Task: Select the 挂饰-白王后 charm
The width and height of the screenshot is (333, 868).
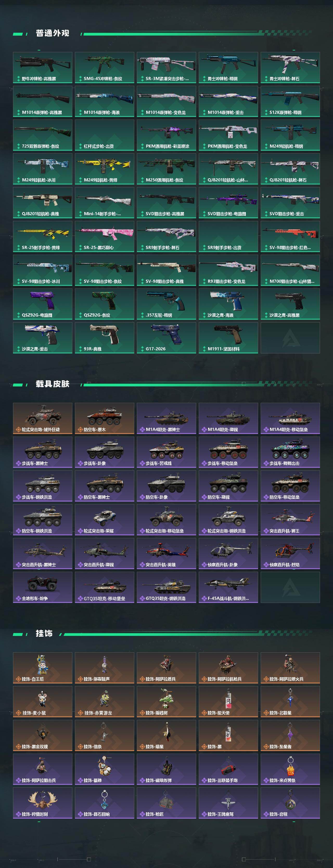Action: (x=42, y=668)
